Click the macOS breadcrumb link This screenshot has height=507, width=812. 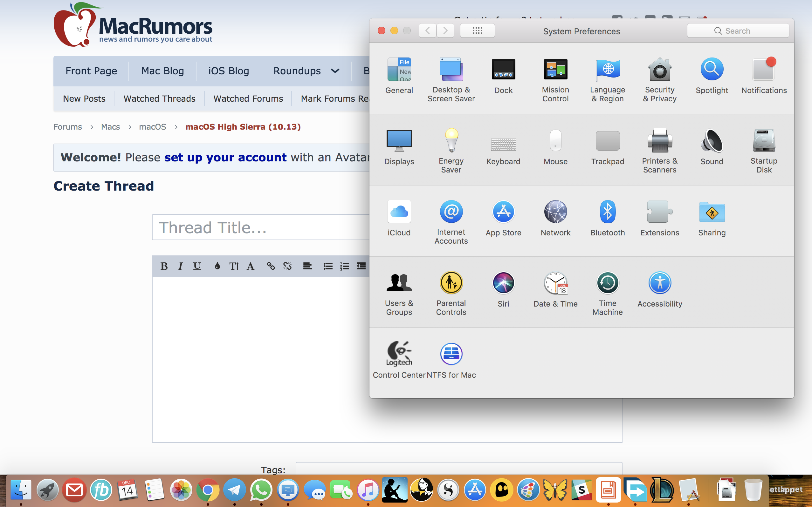tap(153, 127)
